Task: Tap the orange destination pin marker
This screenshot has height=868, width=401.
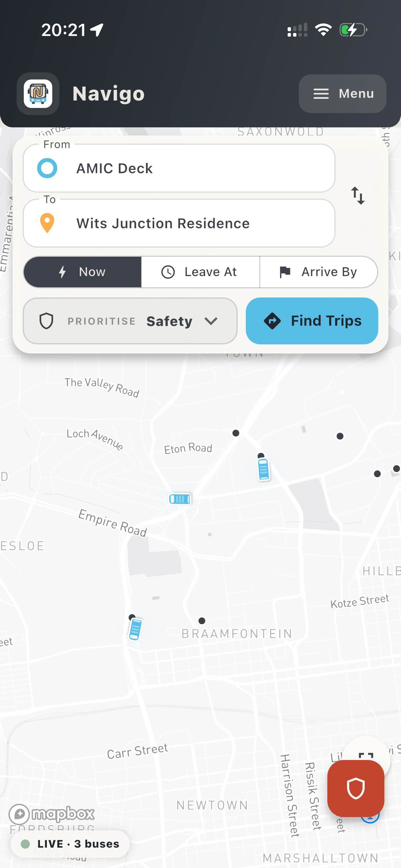Action: pyautogui.click(x=47, y=223)
